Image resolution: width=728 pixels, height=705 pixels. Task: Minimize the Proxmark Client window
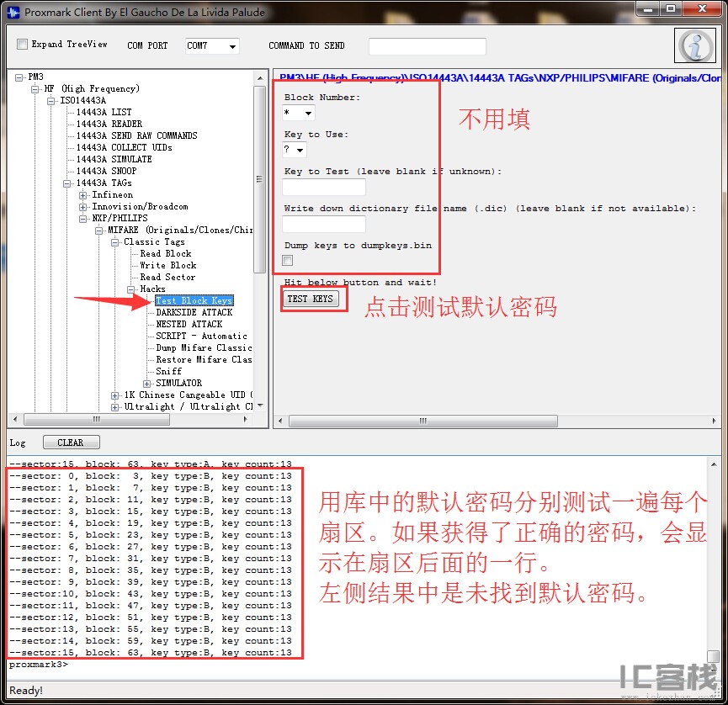pyautogui.click(x=648, y=8)
